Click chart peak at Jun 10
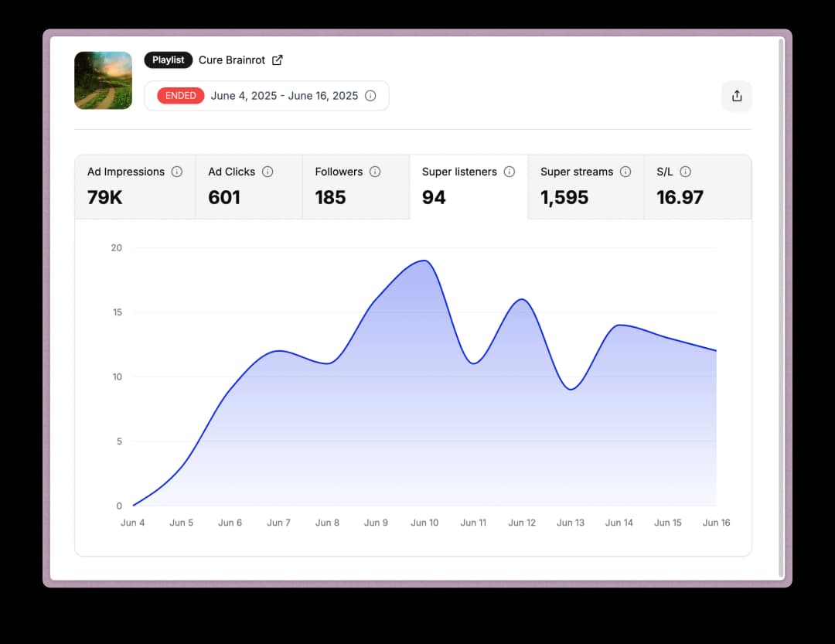835x644 pixels. pyautogui.click(x=424, y=261)
